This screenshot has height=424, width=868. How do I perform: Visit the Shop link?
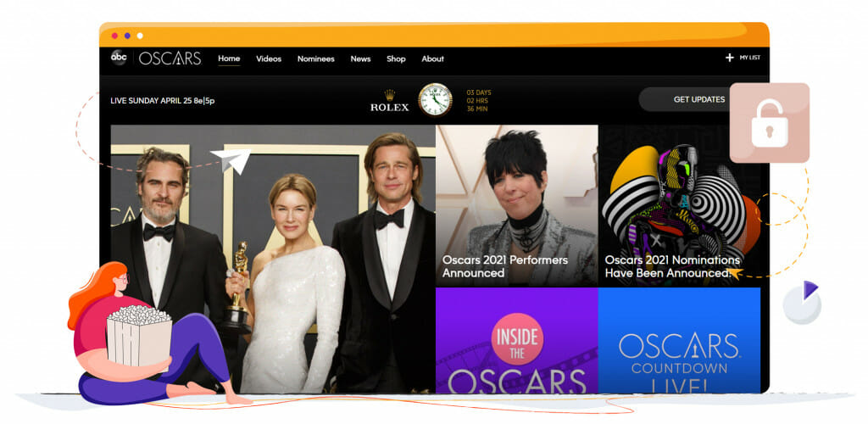pos(396,59)
